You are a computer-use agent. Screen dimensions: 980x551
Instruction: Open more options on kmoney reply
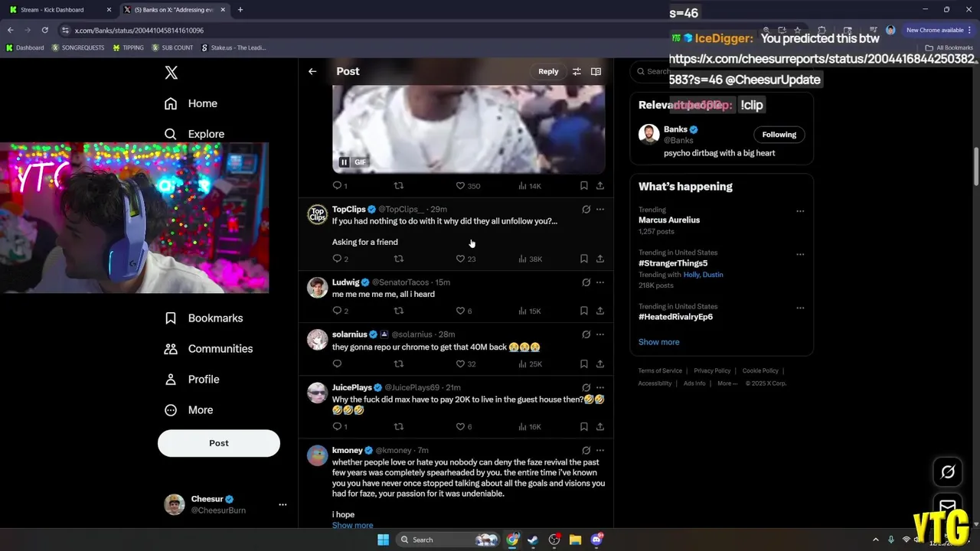(600, 450)
